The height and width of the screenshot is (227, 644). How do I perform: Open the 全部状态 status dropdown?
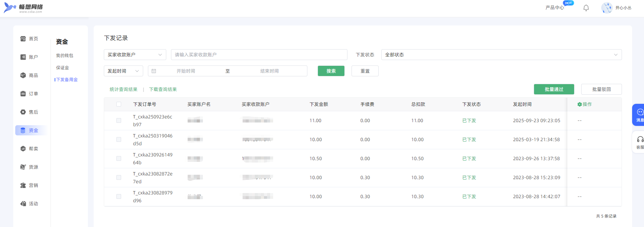(x=501, y=55)
